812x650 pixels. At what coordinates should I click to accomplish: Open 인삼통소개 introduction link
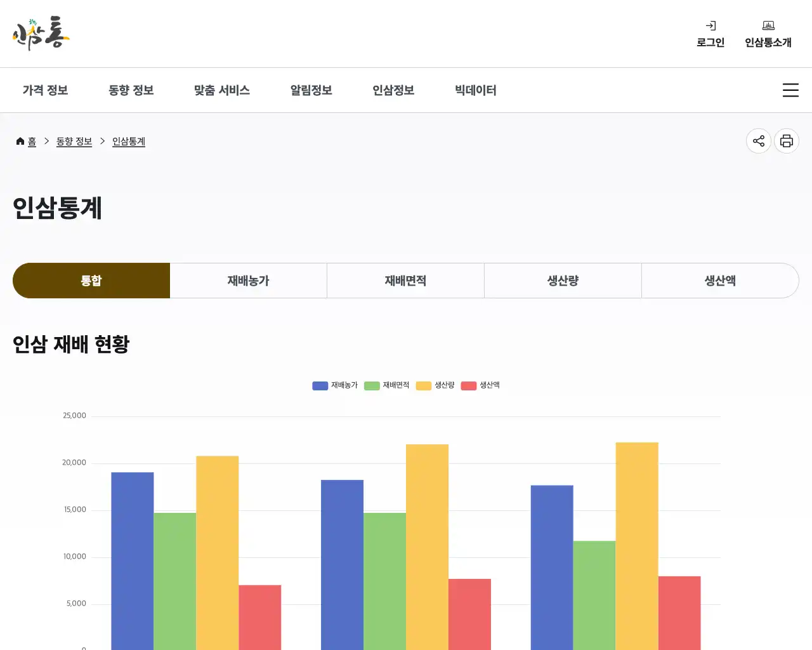(x=768, y=34)
